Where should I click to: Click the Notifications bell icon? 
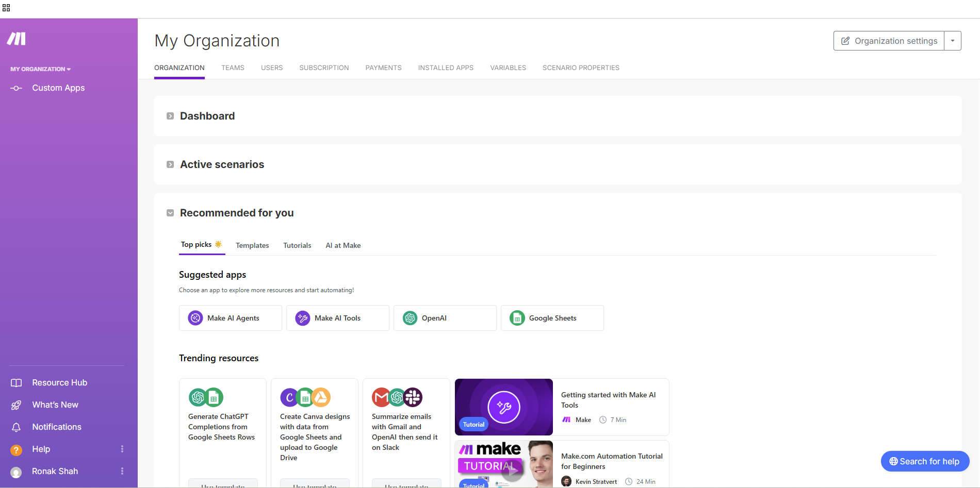click(x=17, y=427)
